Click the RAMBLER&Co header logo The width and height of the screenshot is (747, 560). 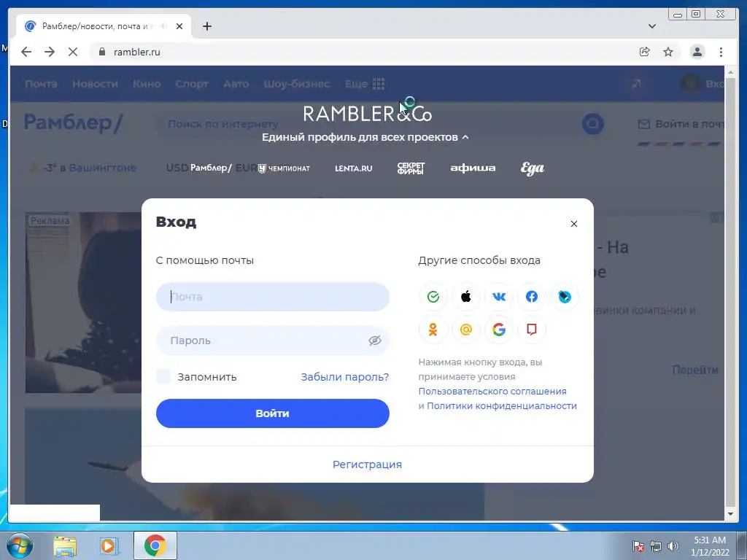(x=368, y=113)
